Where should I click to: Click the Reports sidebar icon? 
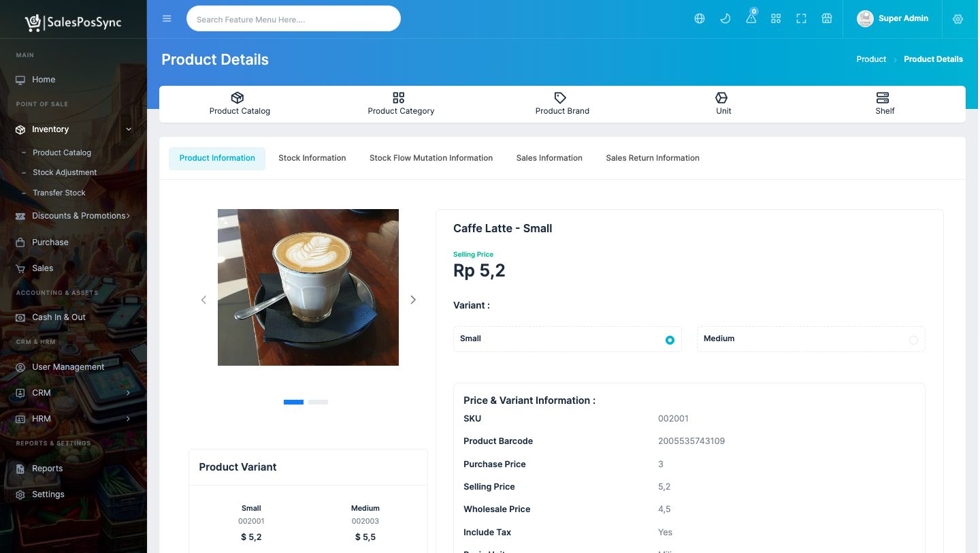coord(20,469)
